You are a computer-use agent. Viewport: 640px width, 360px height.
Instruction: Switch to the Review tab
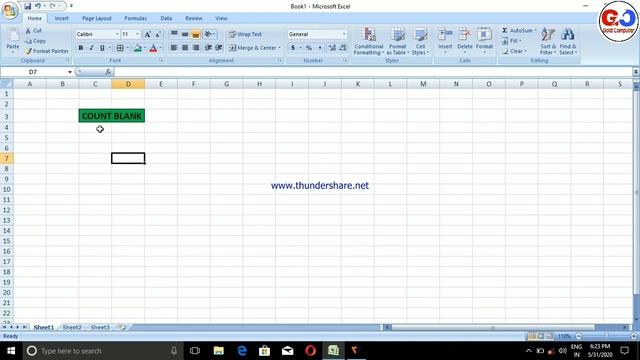click(194, 18)
